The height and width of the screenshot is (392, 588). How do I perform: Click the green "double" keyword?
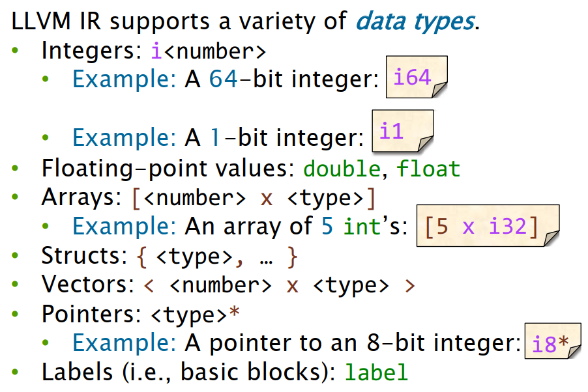tap(342, 169)
